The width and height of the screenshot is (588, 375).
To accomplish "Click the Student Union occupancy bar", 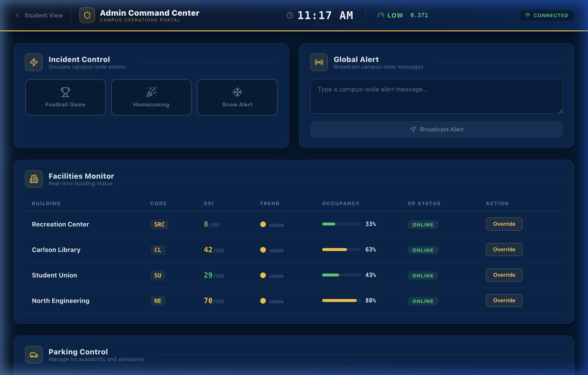I will click(x=342, y=275).
